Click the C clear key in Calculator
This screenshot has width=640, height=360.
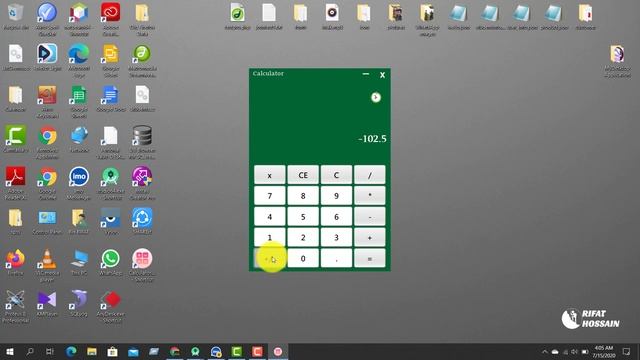pos(336,175)
